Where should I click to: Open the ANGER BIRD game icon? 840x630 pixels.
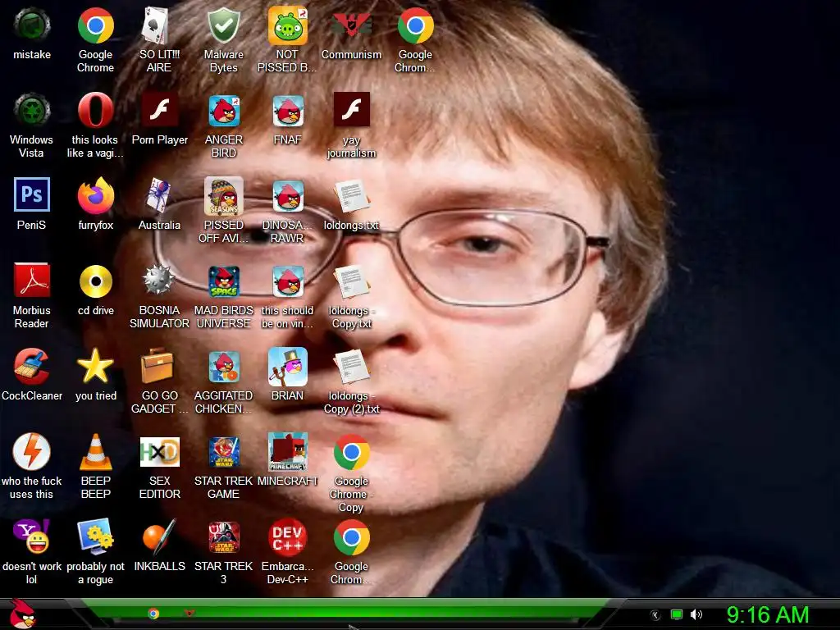click(x=223, y=111)
